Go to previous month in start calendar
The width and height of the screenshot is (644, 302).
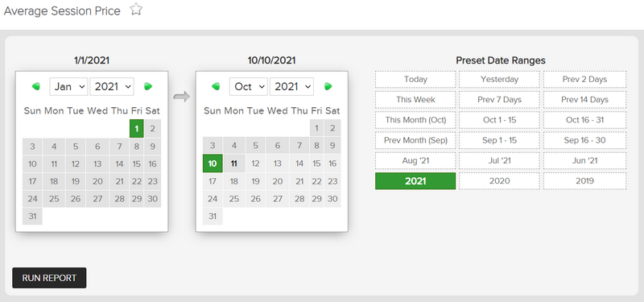pos(35,86)
